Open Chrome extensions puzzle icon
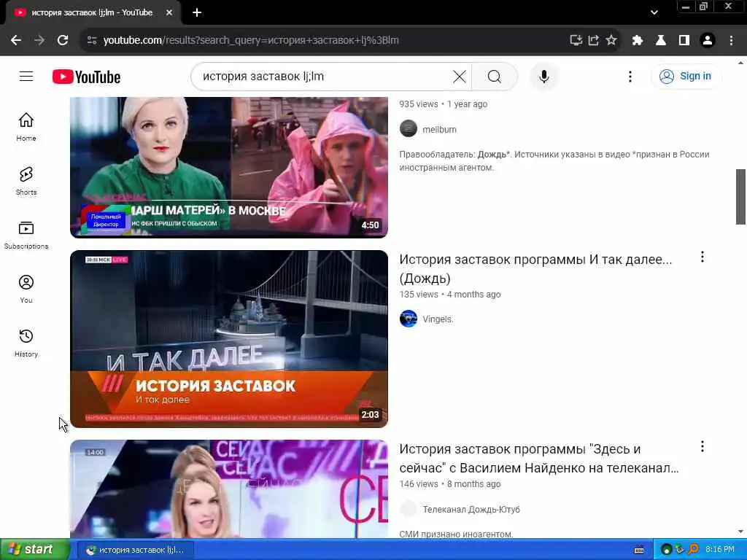The width and height of the screenshot is (747, 560). (638, 40)
